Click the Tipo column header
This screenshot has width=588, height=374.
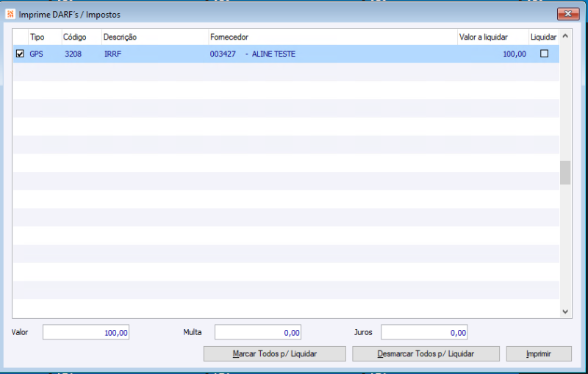coord(37,37)
